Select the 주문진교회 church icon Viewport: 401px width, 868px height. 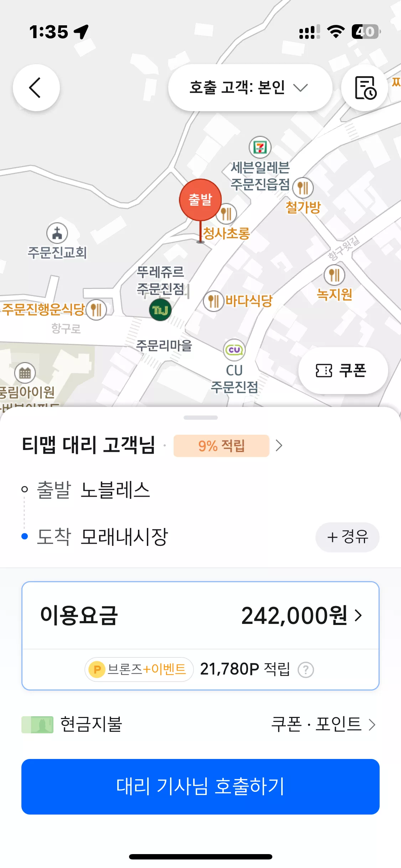(57, 233)
